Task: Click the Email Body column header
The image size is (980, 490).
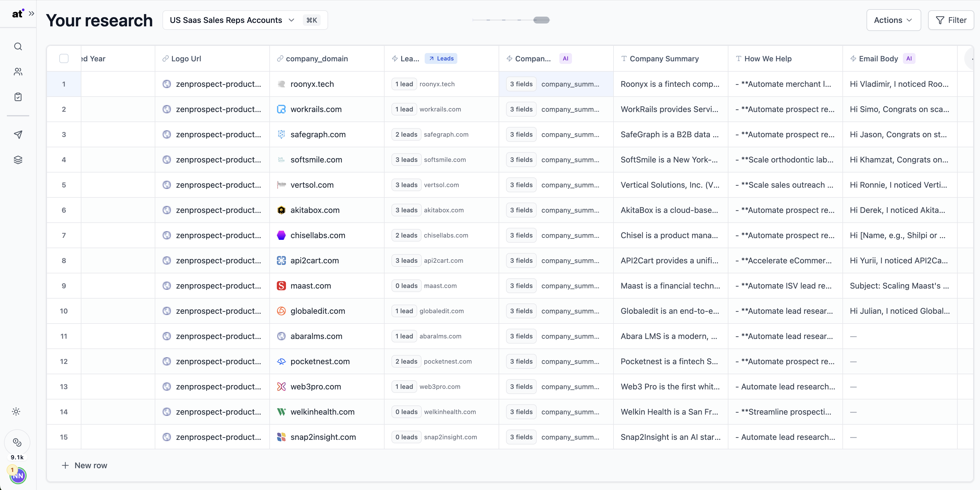Action: coord(878,58)
